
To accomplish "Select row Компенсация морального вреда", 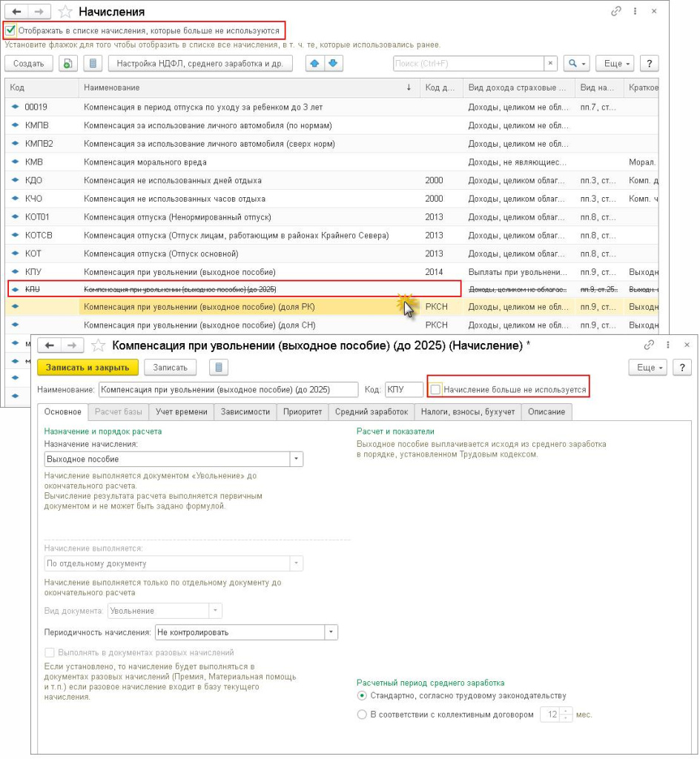I will coord(332,162).
